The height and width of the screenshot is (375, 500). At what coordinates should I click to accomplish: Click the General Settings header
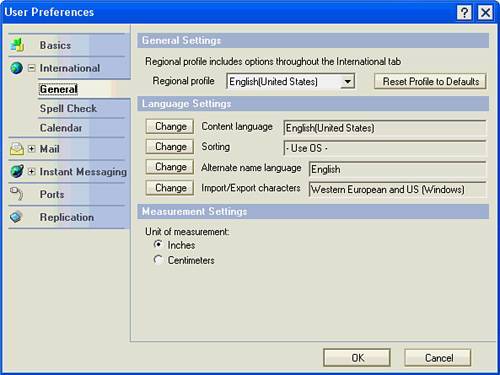tap(313, 40)
